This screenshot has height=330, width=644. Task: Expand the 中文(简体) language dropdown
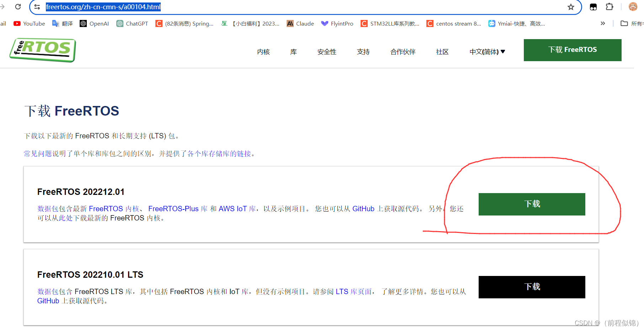(487, 52)
